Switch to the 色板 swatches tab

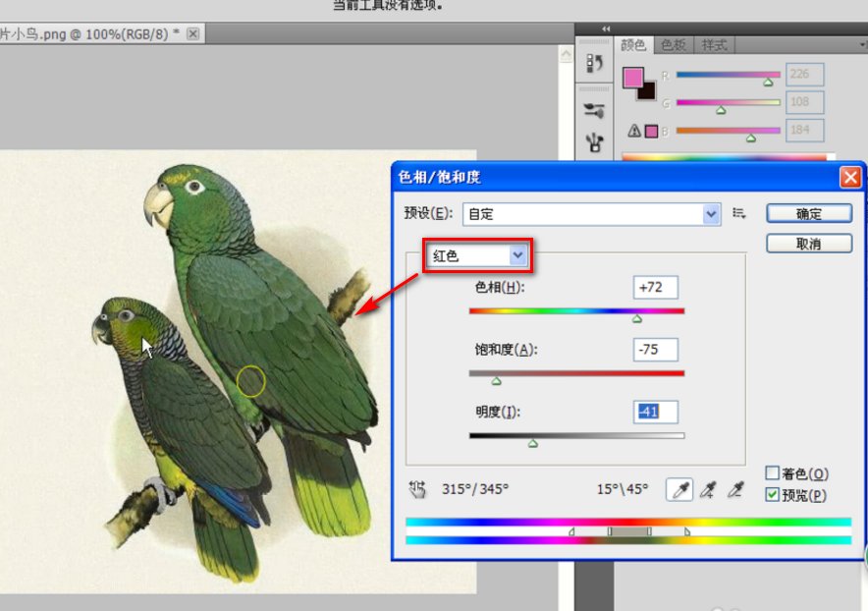click(673, 45)
